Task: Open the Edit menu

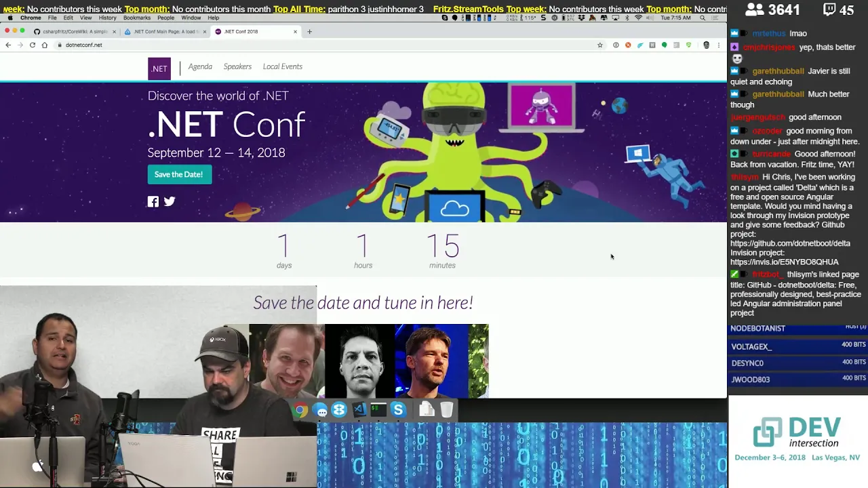Action: pos(68,18)
